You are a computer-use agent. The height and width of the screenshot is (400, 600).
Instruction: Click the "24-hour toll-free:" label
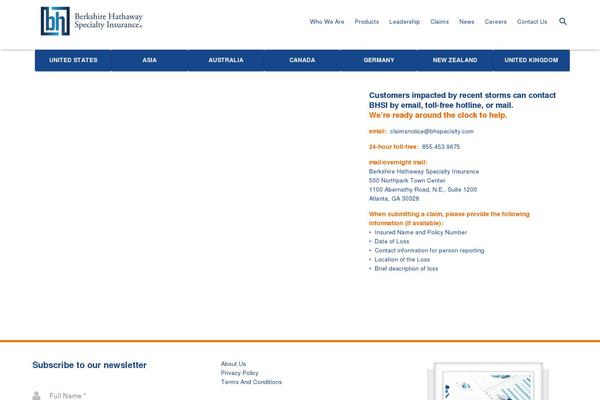pos(394,147)
